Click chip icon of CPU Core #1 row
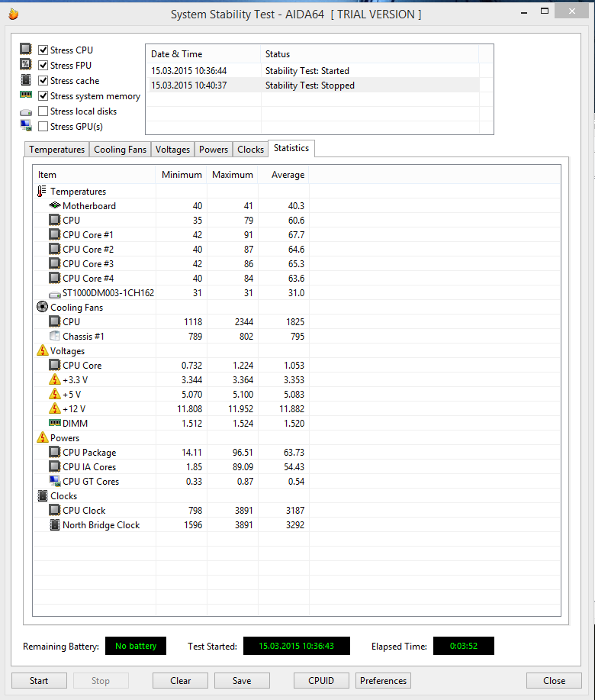This screenshot has width=595, height=700. tap(54, 234)
